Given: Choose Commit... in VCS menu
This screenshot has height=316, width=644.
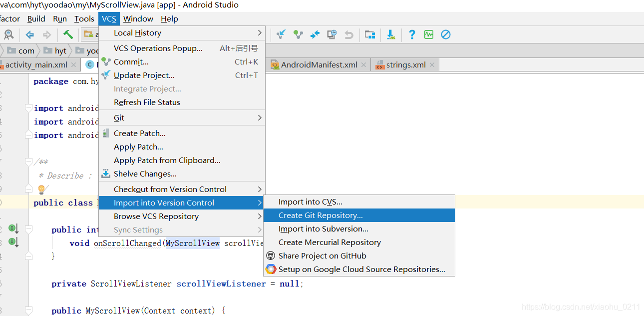Looking at the screenshot, I should (182, 62).
